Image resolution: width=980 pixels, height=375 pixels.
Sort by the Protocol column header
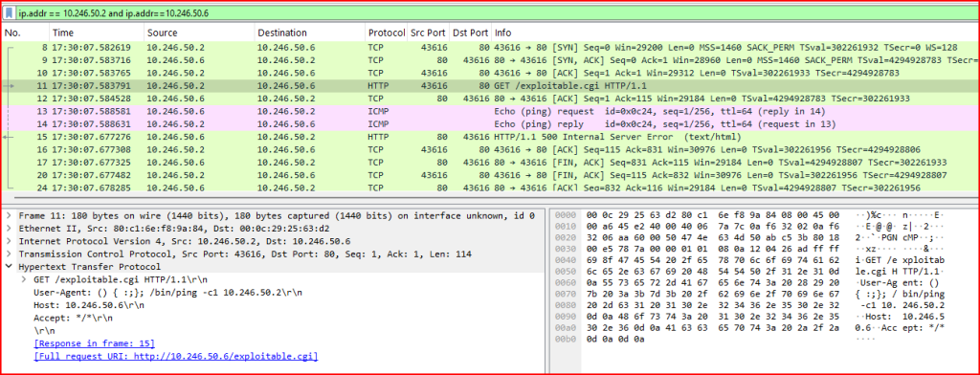[x=387, y=33]
